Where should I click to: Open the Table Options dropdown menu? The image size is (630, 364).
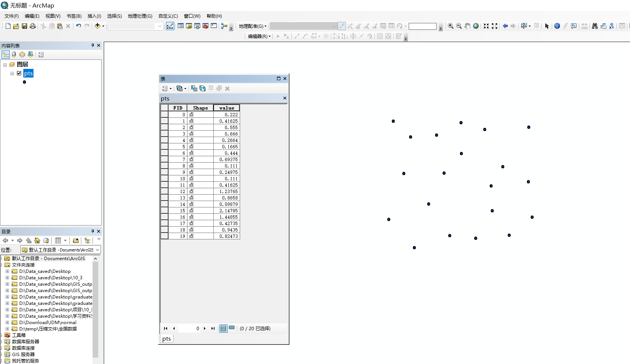pyautogui.click(x=167, y=88)
